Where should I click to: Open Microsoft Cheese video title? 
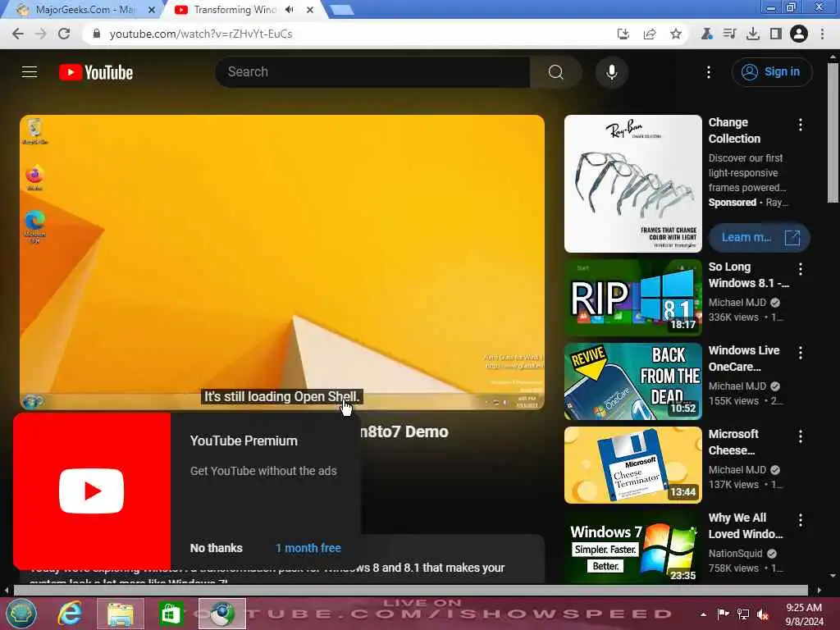(733, 442)
